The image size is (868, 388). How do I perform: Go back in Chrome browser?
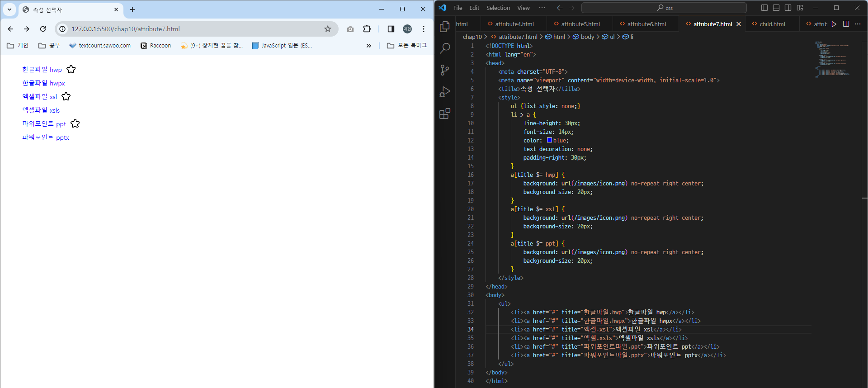click(x=10, y=29)
